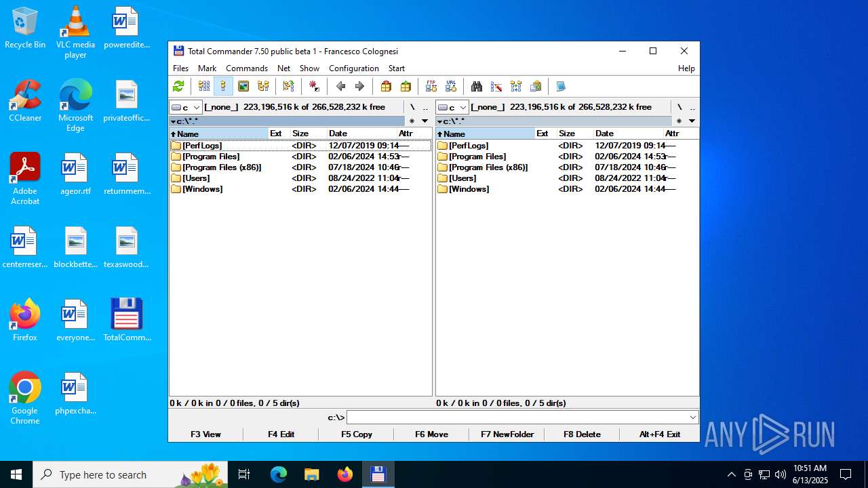Viewport: 868px width, 488px height.
Task: Open File Explorer from the taskbar
Action: (x=312, y=474)
